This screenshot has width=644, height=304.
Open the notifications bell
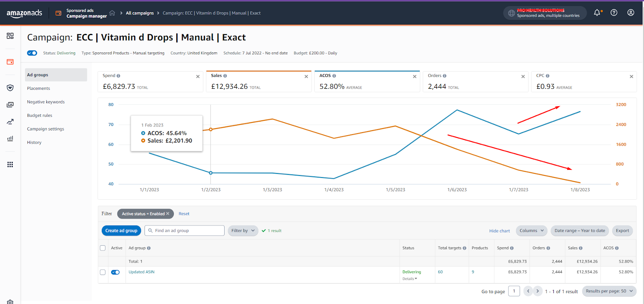click(597, 12)
